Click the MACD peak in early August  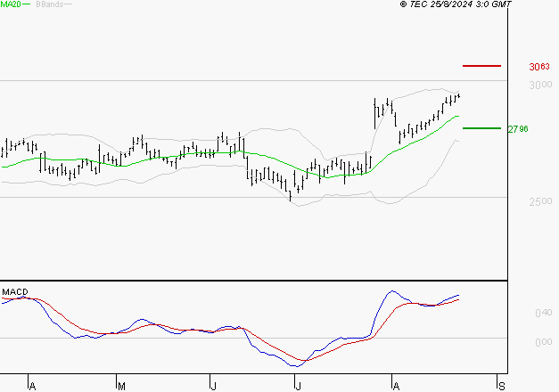(392, 291)
